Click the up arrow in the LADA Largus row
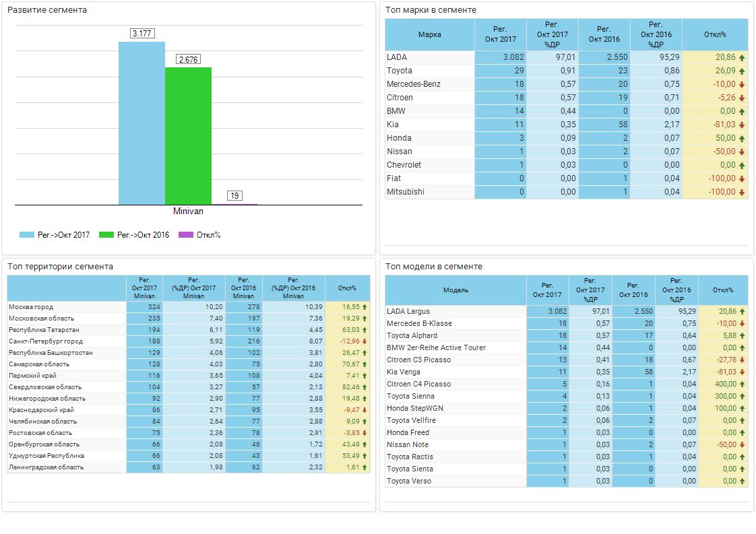This screenshot has height=534, width=756. pos(742,312)
